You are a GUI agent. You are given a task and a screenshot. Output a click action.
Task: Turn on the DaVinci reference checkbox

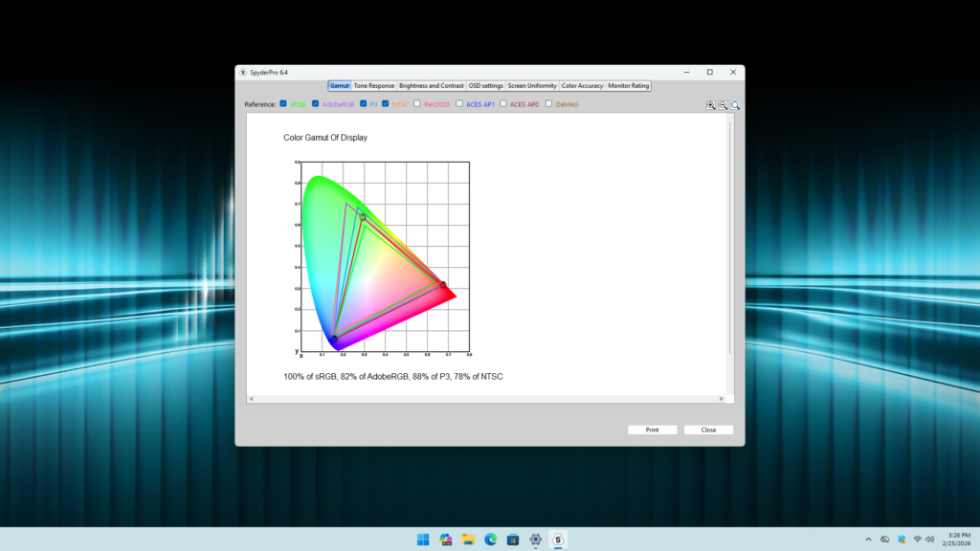548,103
